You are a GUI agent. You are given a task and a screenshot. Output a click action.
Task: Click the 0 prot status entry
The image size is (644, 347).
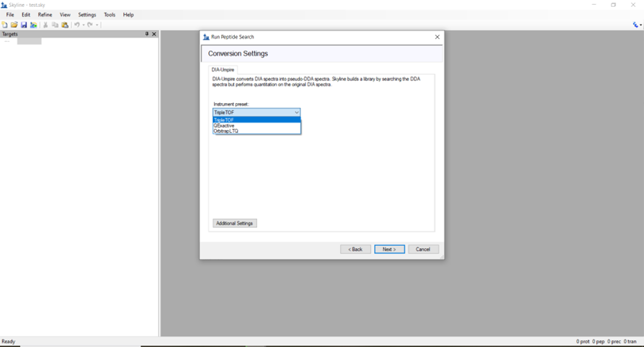point(582,341)
